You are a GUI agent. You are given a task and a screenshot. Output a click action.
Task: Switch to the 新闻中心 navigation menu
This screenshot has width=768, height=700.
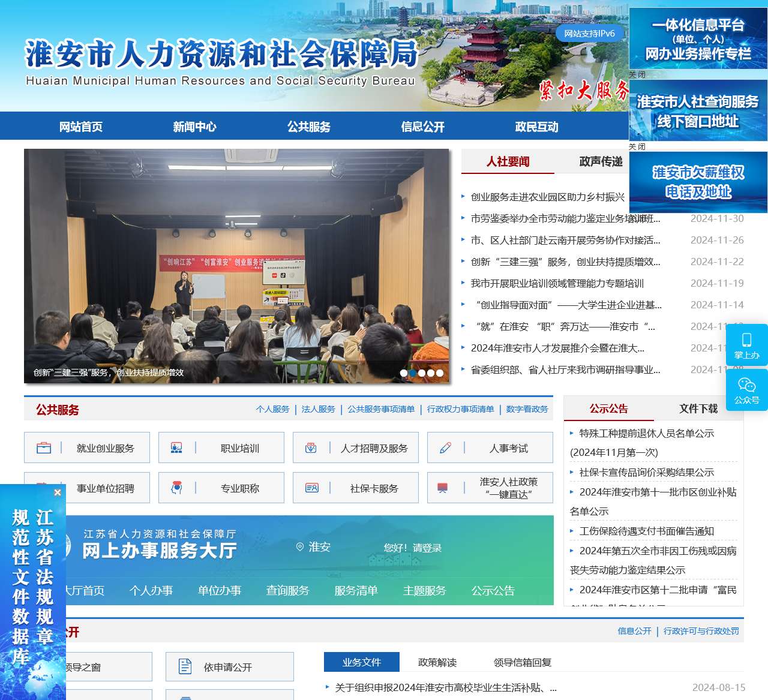[194, 127]
